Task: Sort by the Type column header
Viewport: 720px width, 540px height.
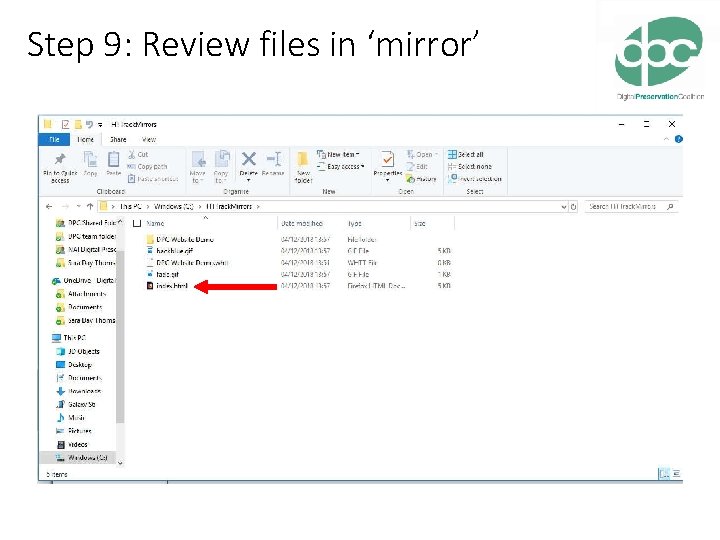Action: 354,224
